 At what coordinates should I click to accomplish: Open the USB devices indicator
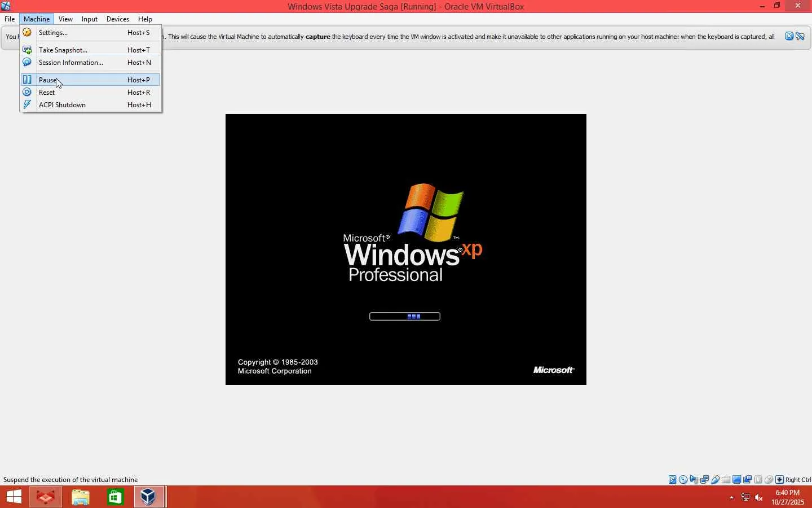coord(716,480)
